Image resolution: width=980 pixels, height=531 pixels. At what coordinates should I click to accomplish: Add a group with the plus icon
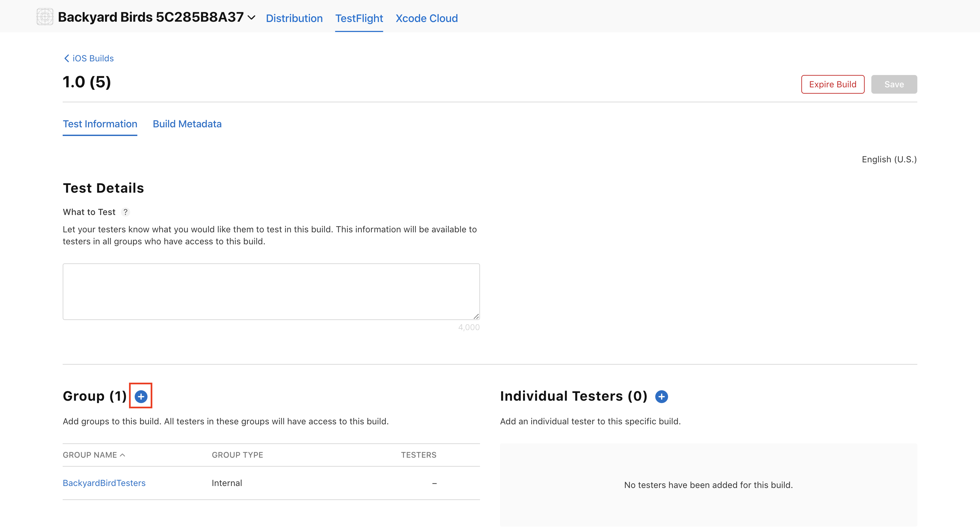coord(141,396)
